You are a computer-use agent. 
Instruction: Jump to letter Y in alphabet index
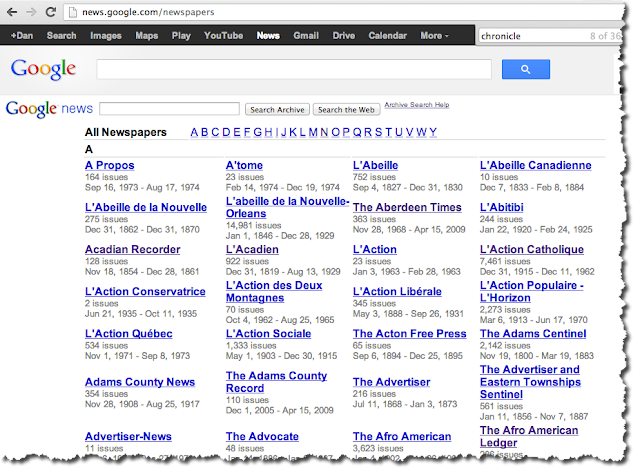433,132
